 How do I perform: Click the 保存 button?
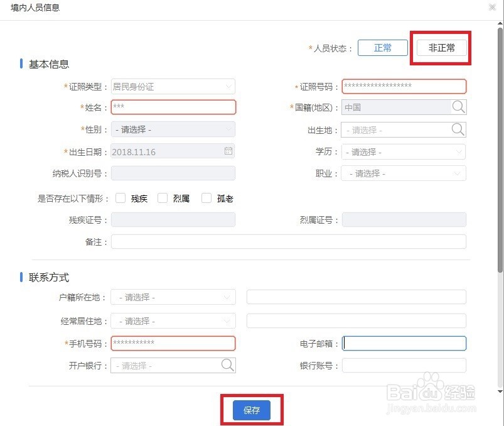251,410
